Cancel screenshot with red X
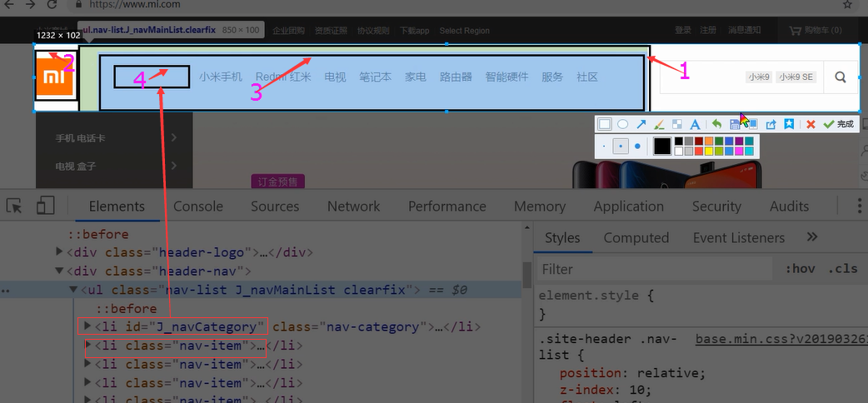The image size is (868, 403). click(811, 124)
